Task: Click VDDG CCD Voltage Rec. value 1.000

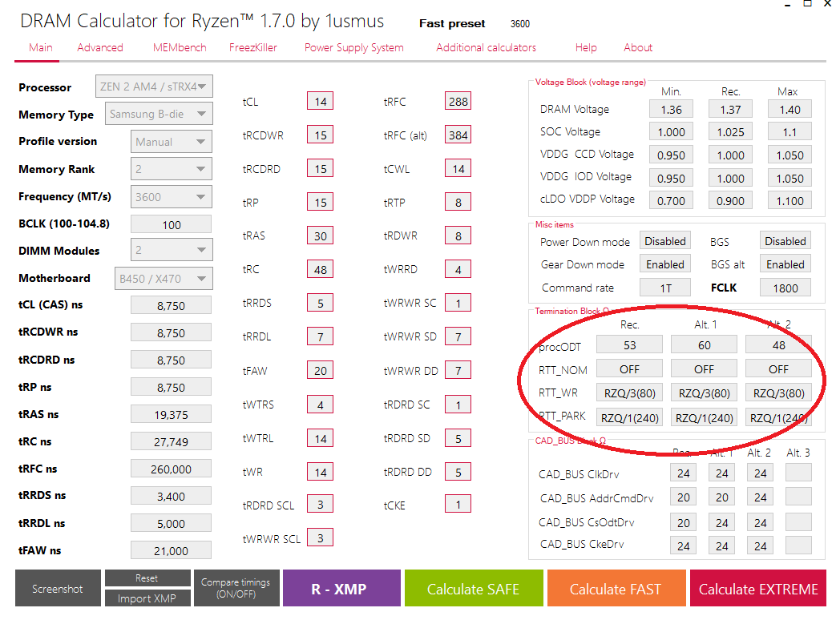Action: pyautogui.click(x=730, y=155)
